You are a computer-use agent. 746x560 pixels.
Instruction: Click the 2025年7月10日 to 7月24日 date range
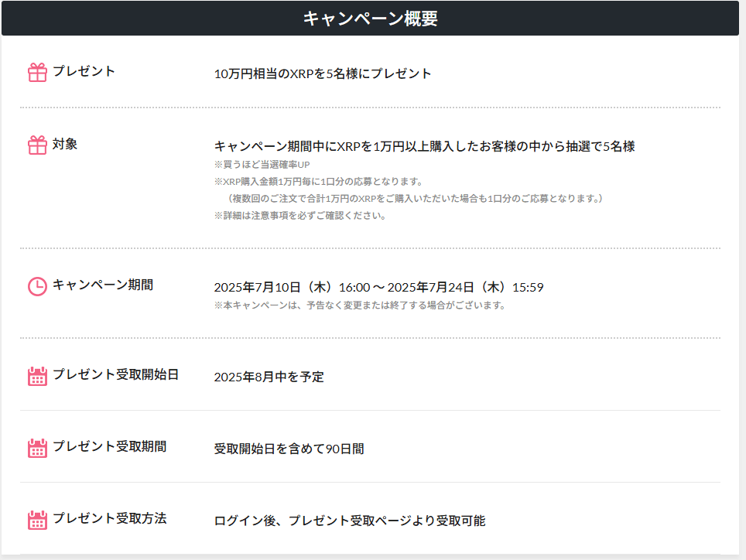click(378, 288)
